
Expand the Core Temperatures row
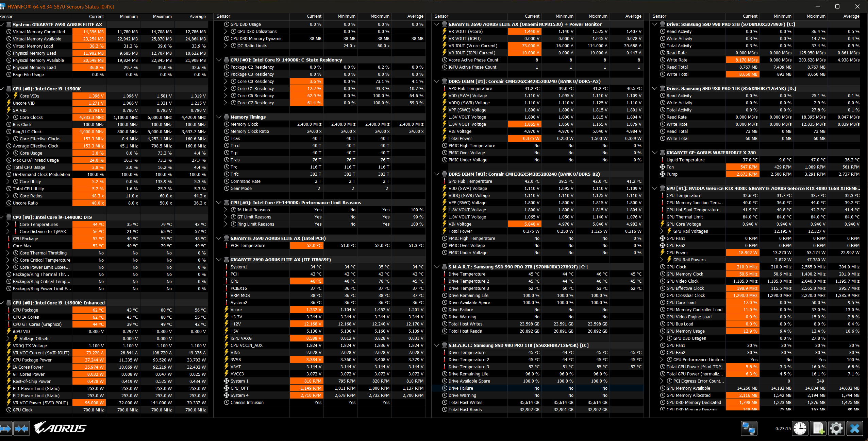[8, 224]
